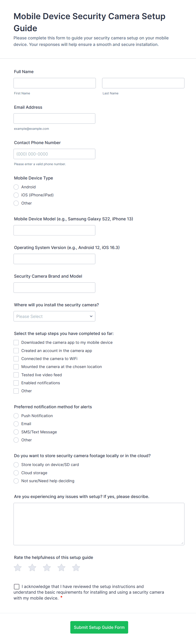Image resolution: width=196 pixels, height=644 pixels.
Task: Choose the fifth rating star
Action: click(x=76, y=568)
